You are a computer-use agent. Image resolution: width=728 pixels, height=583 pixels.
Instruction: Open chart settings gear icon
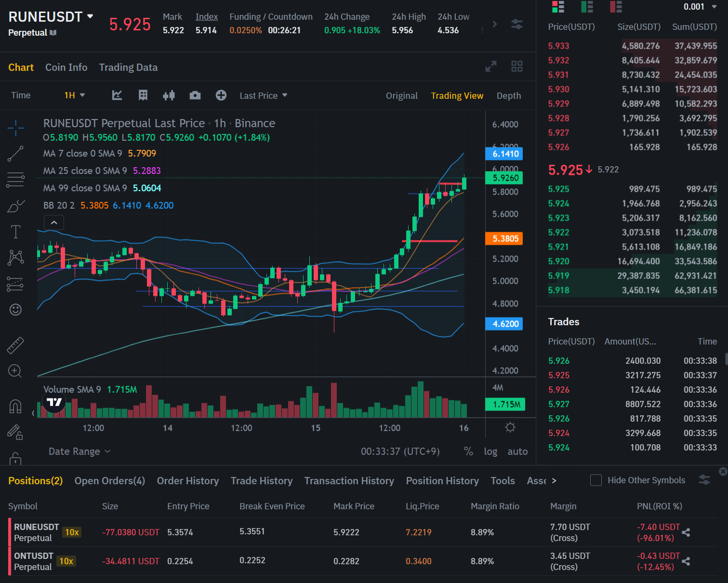coord(511,427)
